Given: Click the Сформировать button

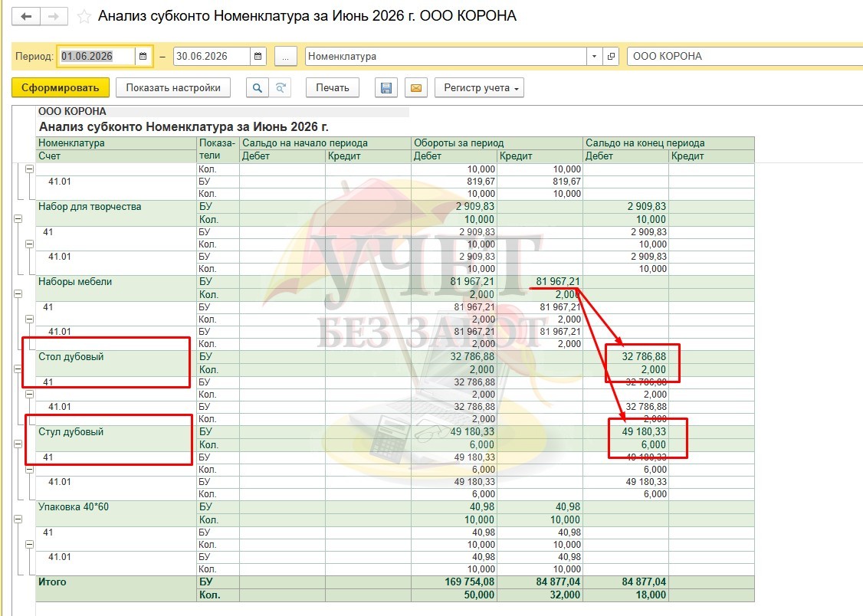Looking at the screenshot, I should [x=60, y=88].
